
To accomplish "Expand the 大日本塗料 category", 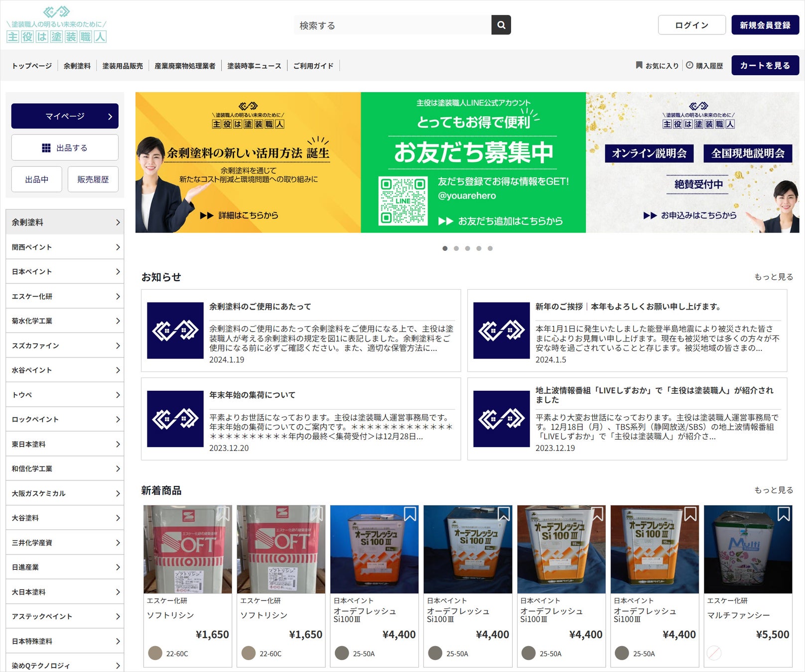I will coord(65,592).
